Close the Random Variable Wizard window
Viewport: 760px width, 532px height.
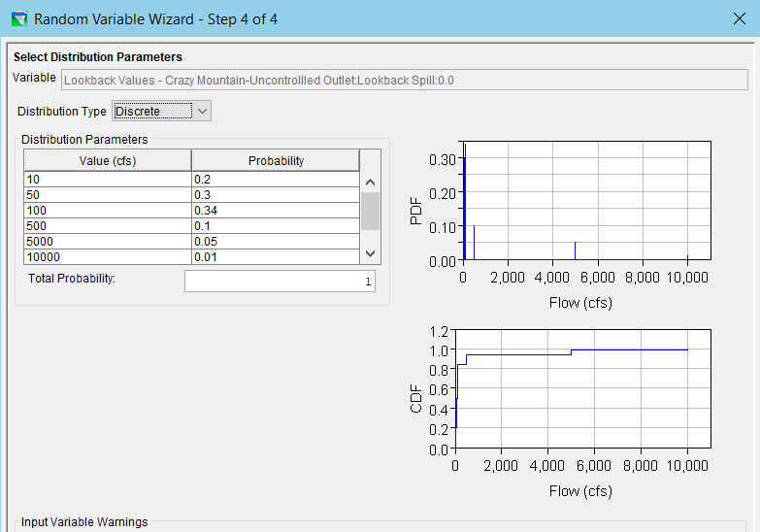(740, 18)
